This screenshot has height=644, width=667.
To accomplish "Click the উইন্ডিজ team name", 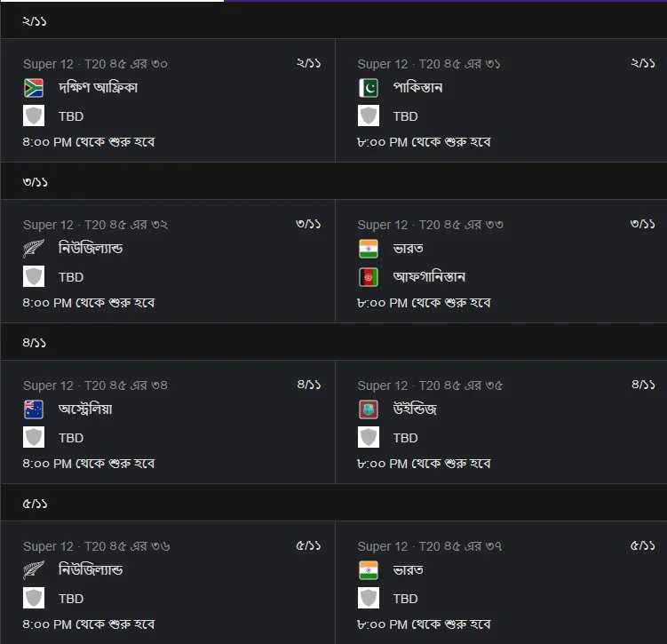I will [x=415, y=409].
